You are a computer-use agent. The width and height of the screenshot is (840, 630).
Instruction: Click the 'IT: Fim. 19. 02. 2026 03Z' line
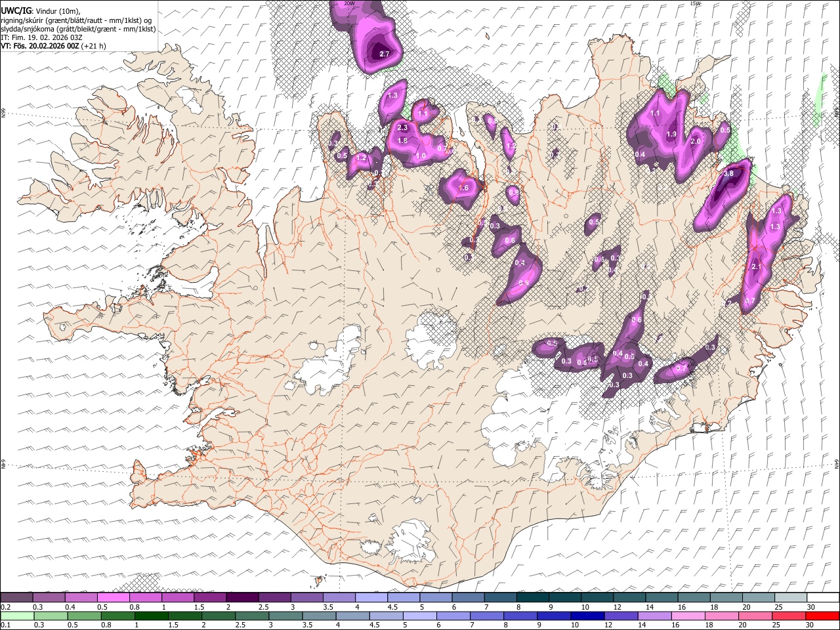(41, 37)
